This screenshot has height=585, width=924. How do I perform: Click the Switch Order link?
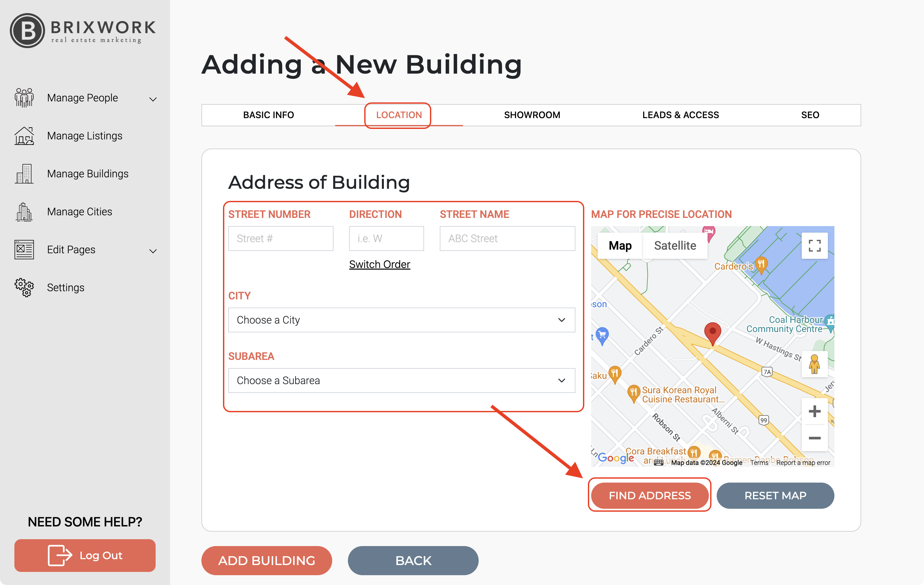(x=380, y=264)
